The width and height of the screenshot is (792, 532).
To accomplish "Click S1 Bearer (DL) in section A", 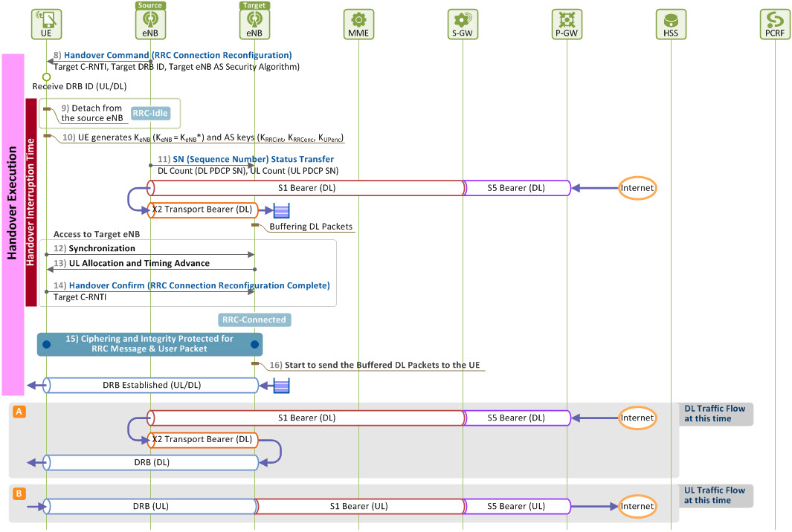I will pos(306,418).
